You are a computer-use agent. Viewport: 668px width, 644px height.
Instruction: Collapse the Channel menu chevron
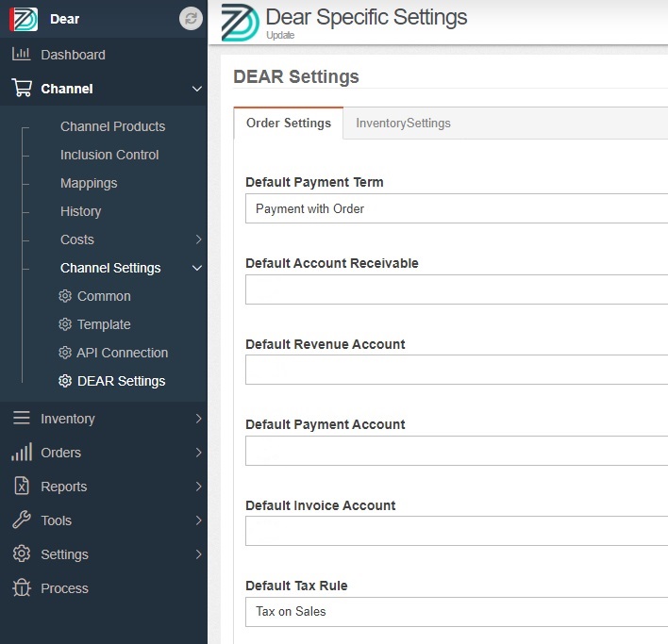pyautogui.click(x=197, y=89)
